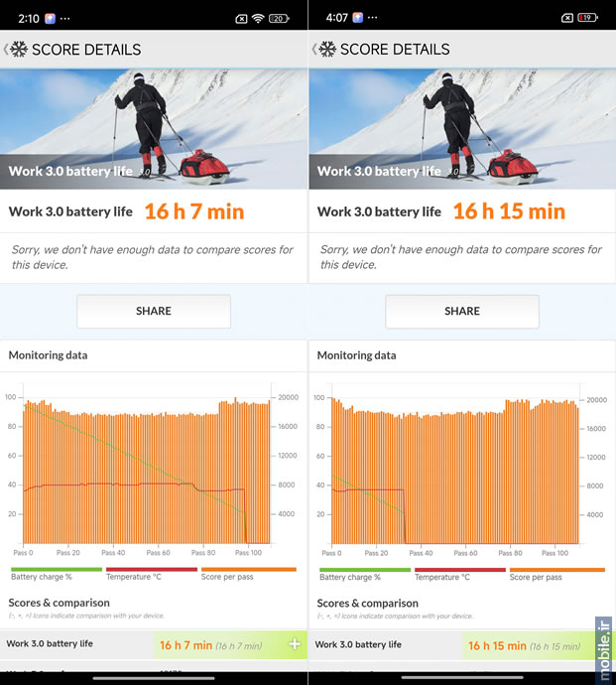Tap the snowflake icon in right screen header
Viewport: 616px width, 685px height.
(327, 50)
